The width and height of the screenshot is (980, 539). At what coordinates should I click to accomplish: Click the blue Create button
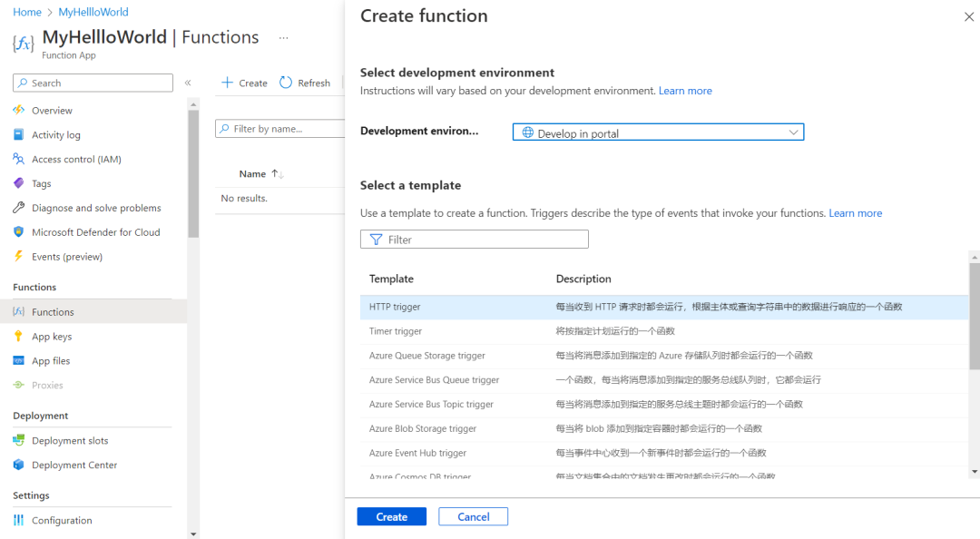[391, 516]
